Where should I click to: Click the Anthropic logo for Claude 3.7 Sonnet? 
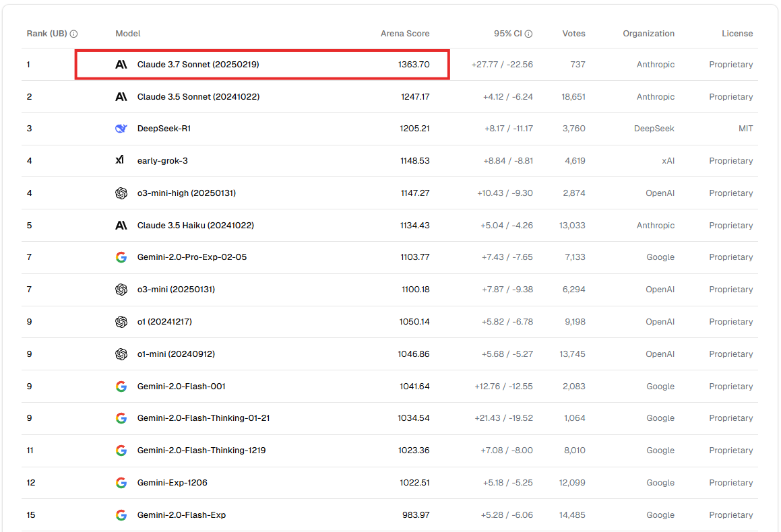pos(121,64)
